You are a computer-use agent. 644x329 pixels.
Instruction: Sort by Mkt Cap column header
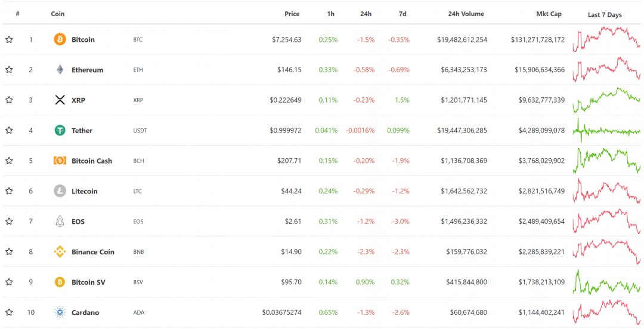[x=549, y=14]
